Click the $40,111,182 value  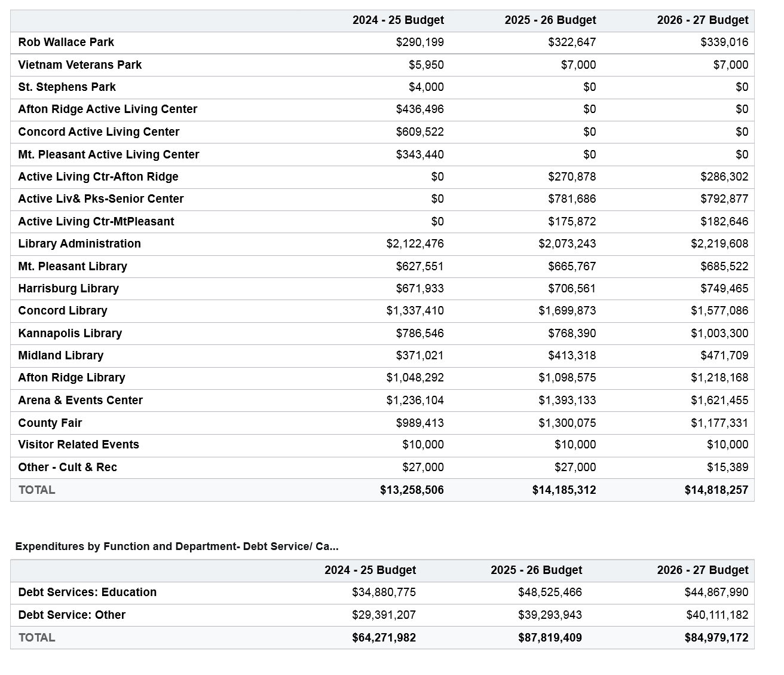pos(717,615)
